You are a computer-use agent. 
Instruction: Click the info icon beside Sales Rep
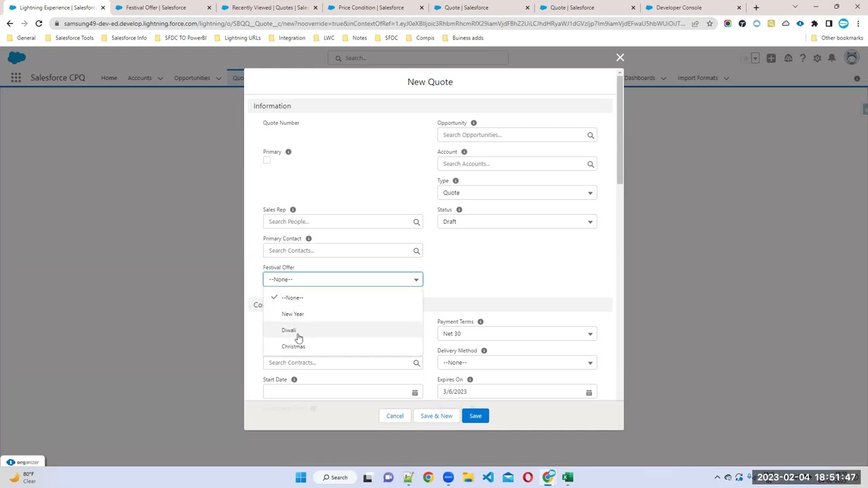tap(292, 209)
